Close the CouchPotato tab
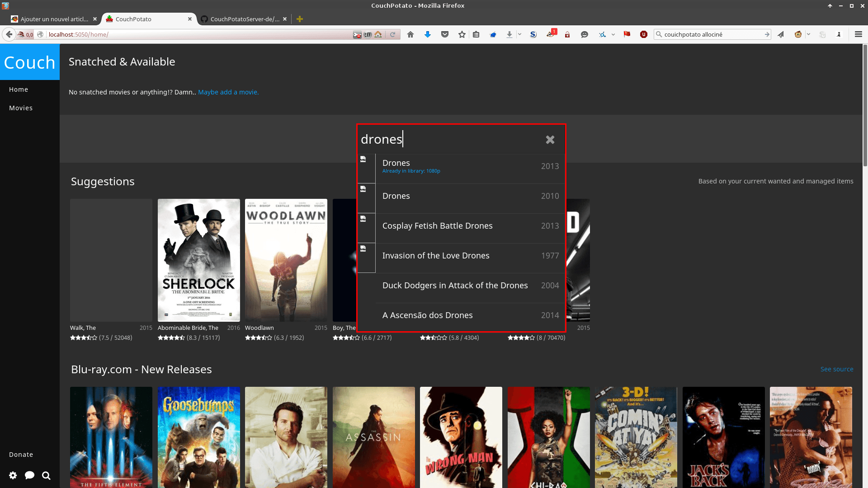 pos(190,19)
